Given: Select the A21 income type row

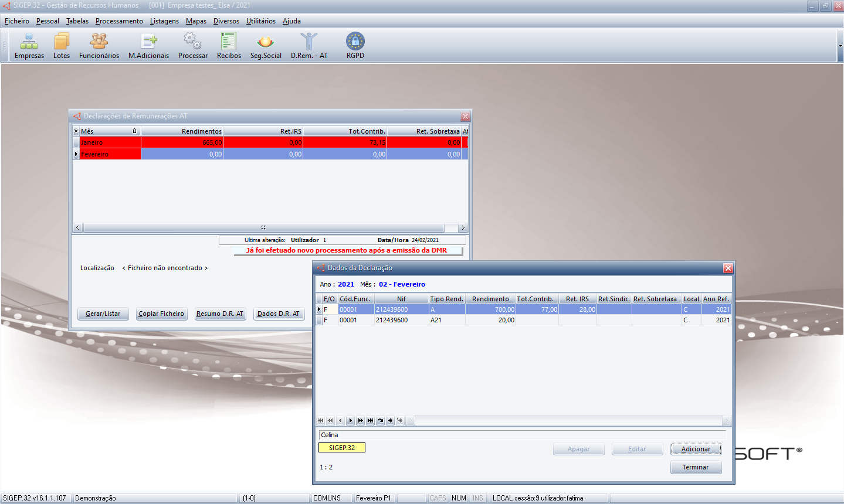Looking at the screenshot, I should coord(446,320).
